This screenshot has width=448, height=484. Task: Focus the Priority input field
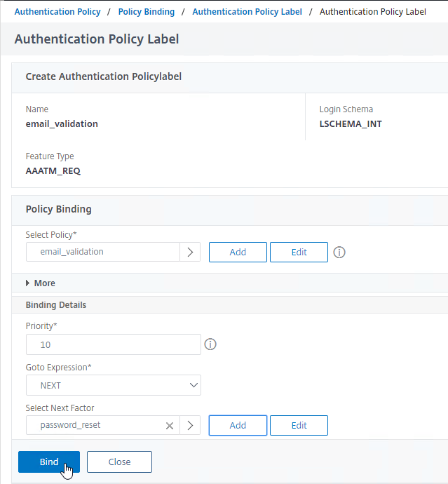[x=114, y=344]
